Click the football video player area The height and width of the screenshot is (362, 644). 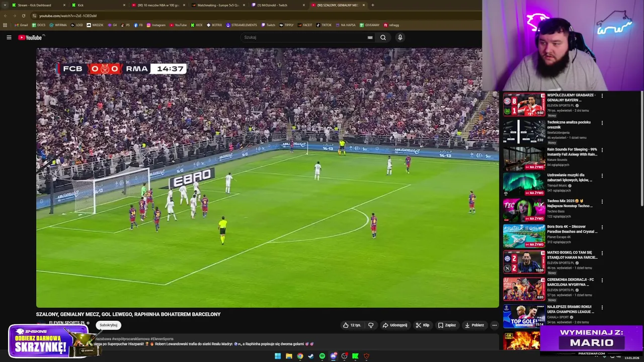[x=267, y=177]
